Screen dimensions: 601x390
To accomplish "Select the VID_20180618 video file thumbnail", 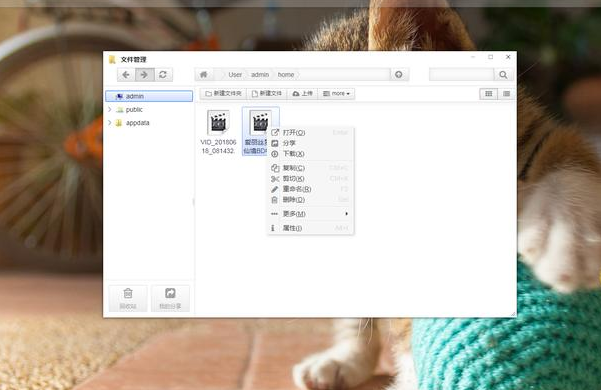I will click(218, 123).
